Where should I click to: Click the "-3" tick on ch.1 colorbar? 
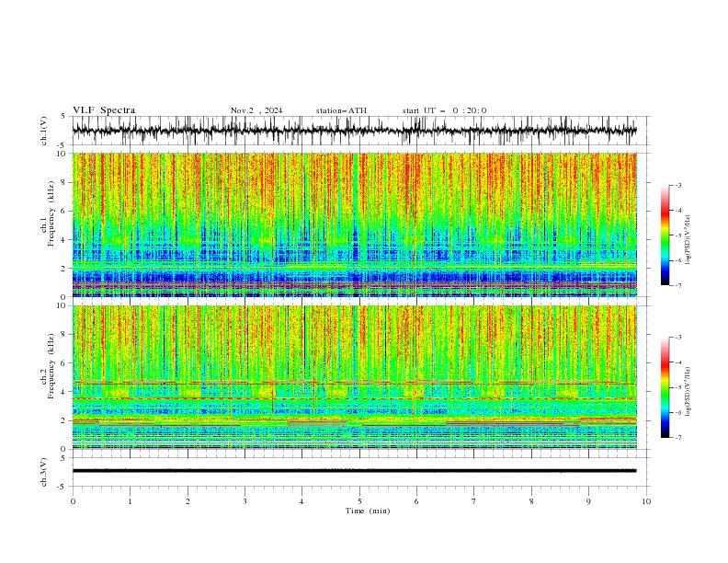click(x=678, y=185)
